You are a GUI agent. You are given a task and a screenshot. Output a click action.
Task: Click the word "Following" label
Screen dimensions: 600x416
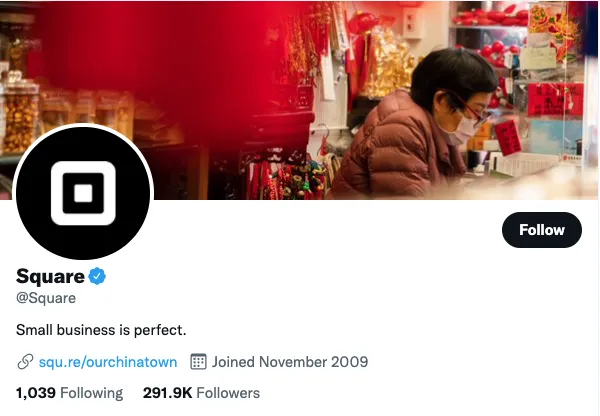(91, 393)
